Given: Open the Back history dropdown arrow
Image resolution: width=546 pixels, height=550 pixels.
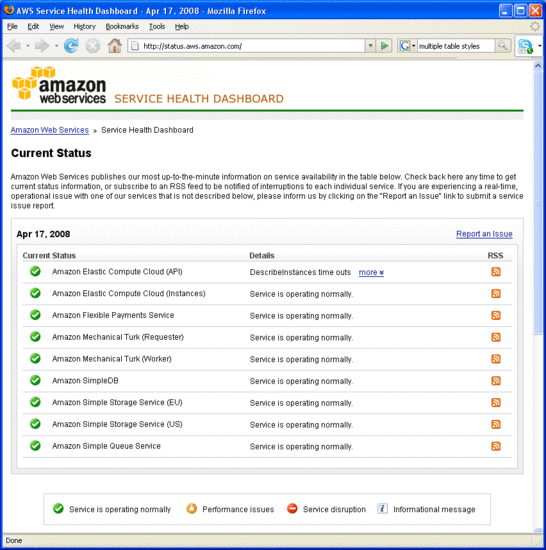Looking at the screenshot, I should pos(28,46).
